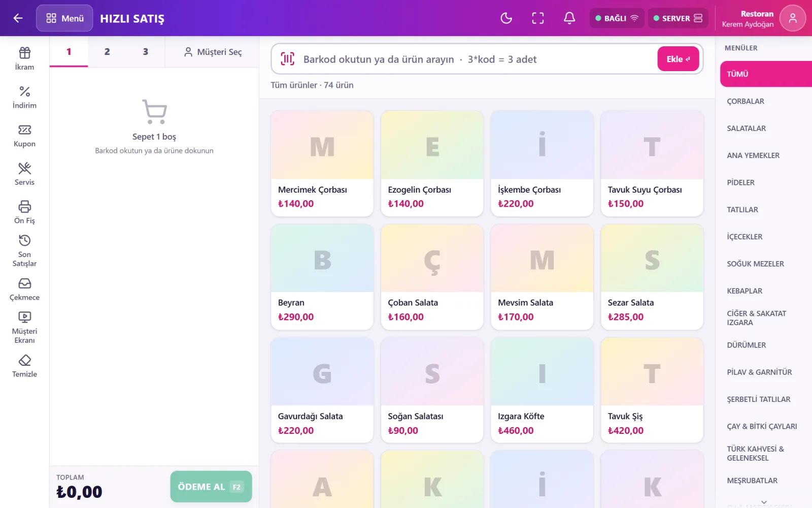
Task: Add Izgara Köfte product card
Action: coord(542,390)
